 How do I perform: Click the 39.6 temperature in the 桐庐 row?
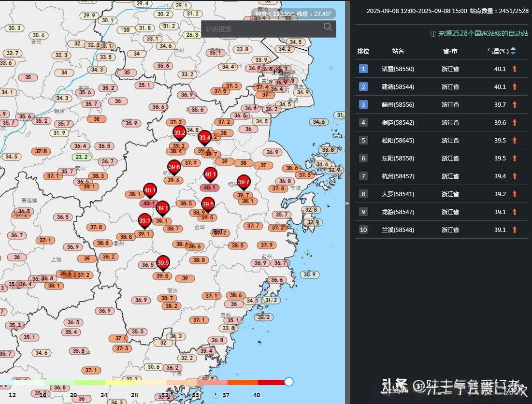click(x=500, y=122)
